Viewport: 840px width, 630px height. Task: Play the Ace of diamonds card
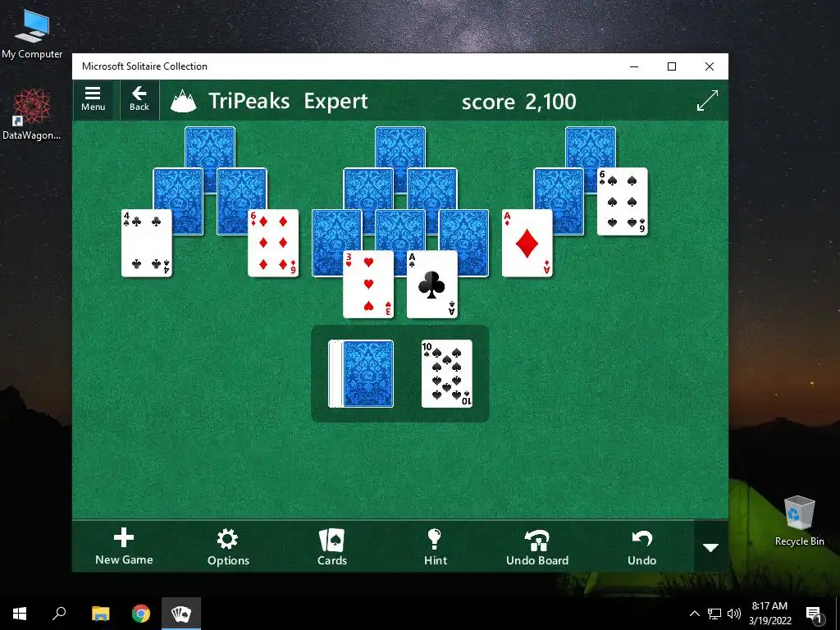point(527,243)
